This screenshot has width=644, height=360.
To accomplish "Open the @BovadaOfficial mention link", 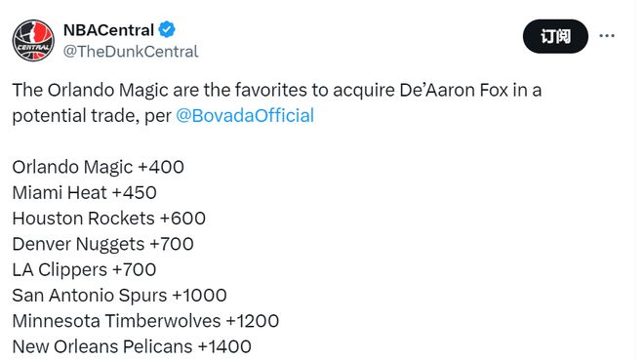I will coord(245,115).
